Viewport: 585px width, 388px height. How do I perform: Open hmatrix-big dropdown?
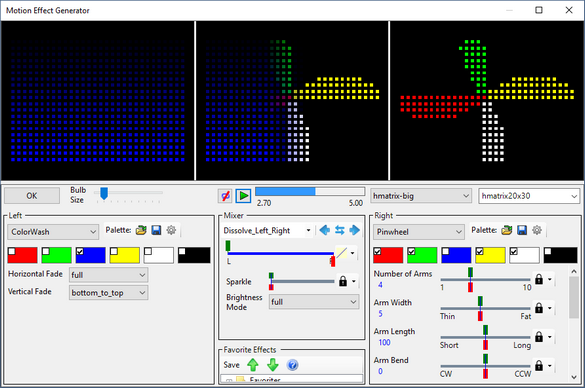tap(421, 196)
